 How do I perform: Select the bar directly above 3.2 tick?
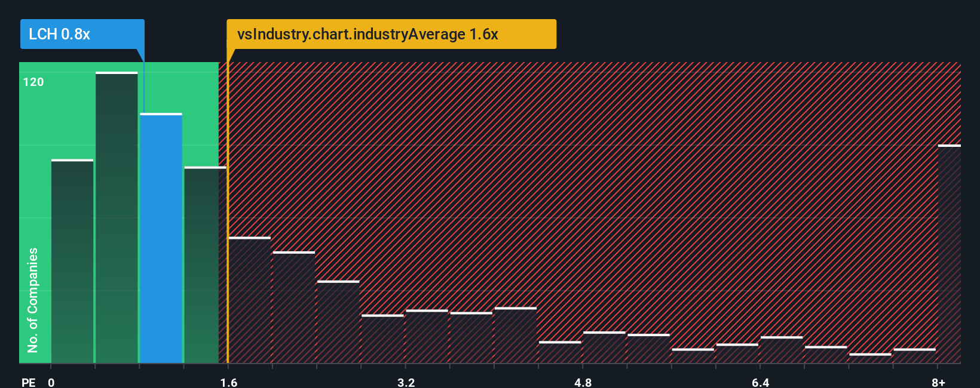click(x=427, y=336)
